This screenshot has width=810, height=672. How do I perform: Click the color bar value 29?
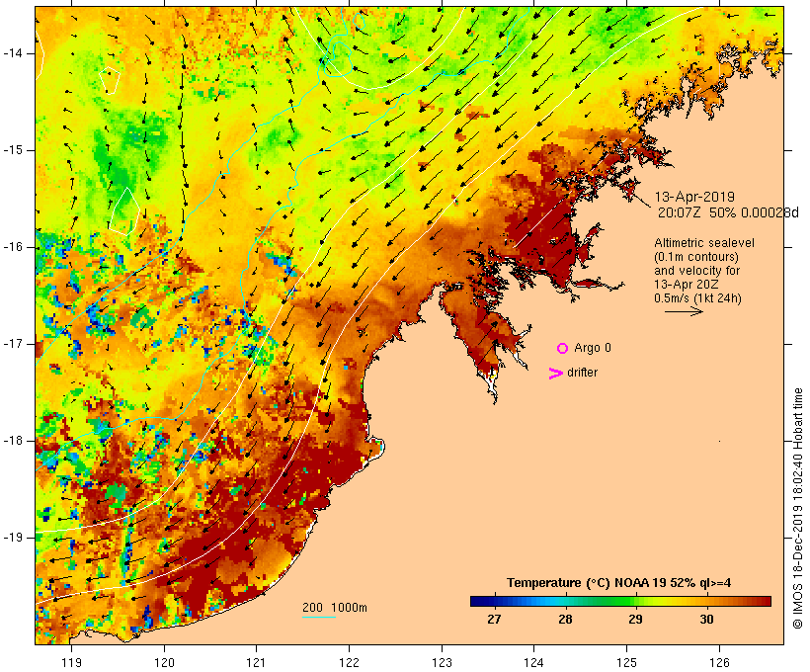click(635, 620)
